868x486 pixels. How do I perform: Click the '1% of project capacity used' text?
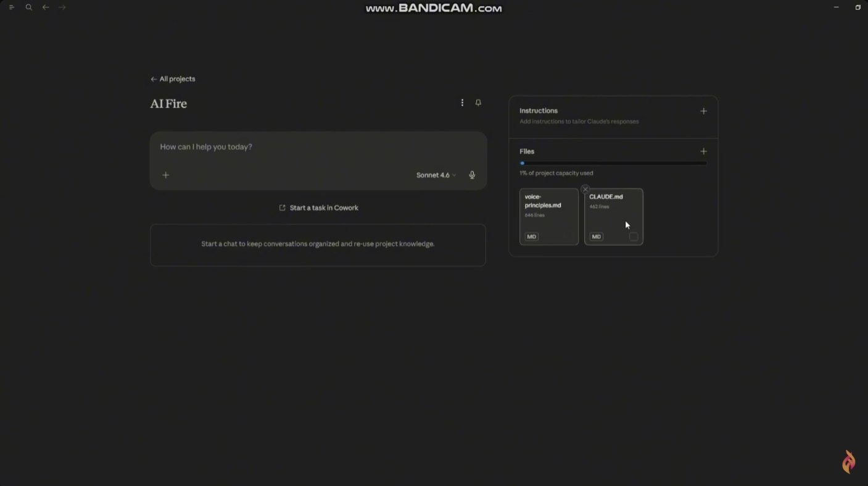click(x=556, y=173)
